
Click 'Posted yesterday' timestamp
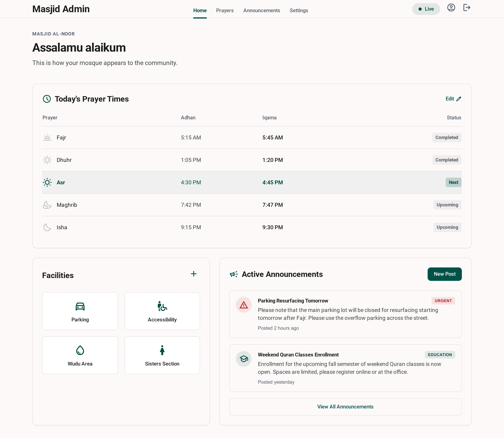(x=276, y=382)
